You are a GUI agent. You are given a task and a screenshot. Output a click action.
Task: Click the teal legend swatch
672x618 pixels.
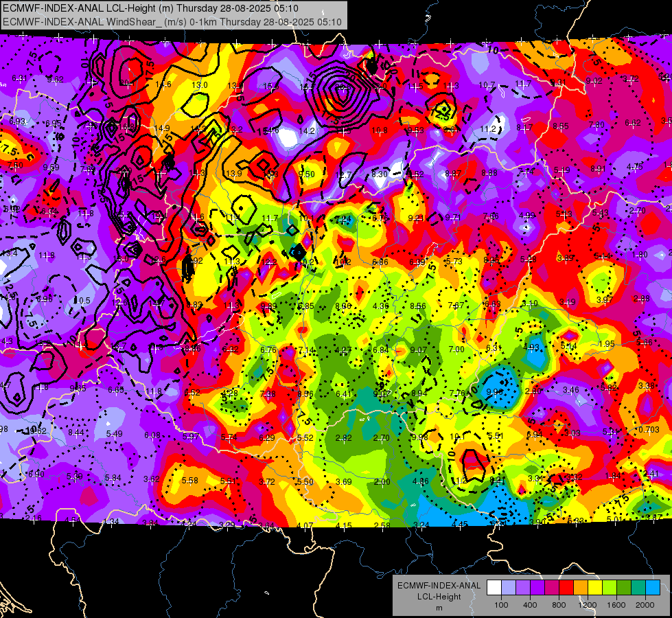(x=638, y=588)
